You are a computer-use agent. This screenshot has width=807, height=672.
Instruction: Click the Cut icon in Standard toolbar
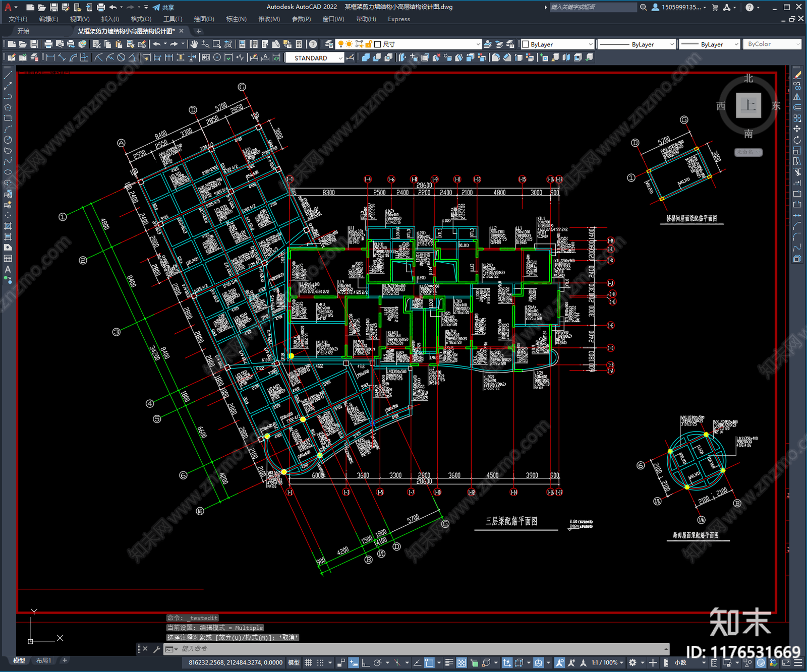pos(97,44)
